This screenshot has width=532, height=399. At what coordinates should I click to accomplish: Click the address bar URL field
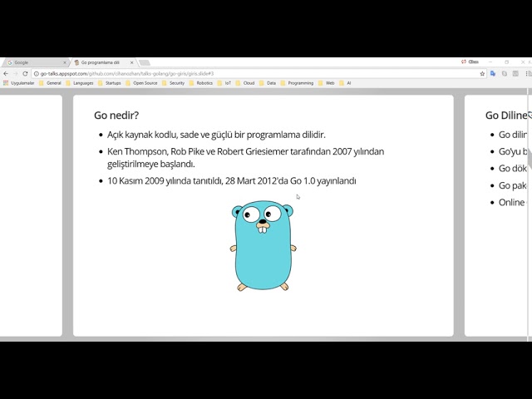(x=258, y=74)
